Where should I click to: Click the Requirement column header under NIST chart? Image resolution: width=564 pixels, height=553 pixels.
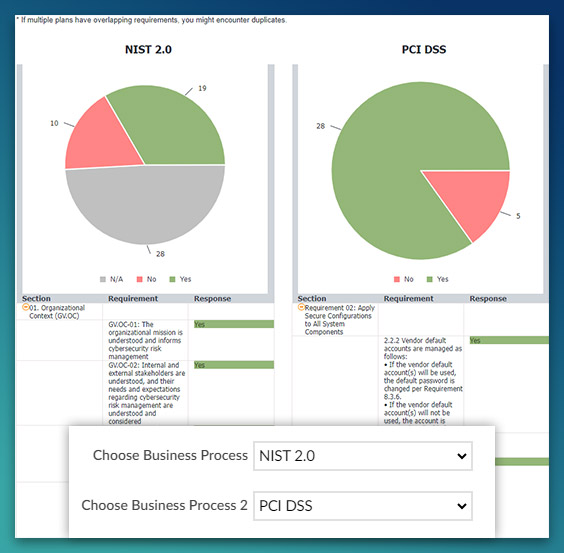pos(133,299)
